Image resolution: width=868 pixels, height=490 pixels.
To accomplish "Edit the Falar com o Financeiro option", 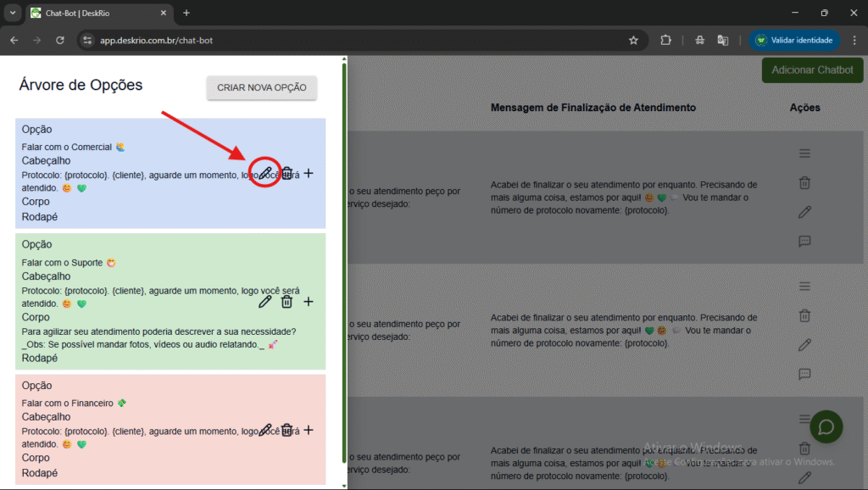I will tap(265, 430).
